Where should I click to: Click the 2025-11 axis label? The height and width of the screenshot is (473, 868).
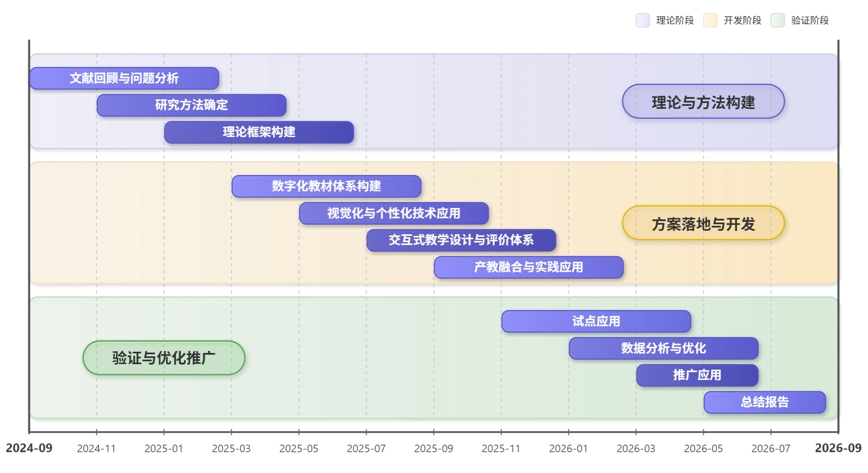(501, 448)
